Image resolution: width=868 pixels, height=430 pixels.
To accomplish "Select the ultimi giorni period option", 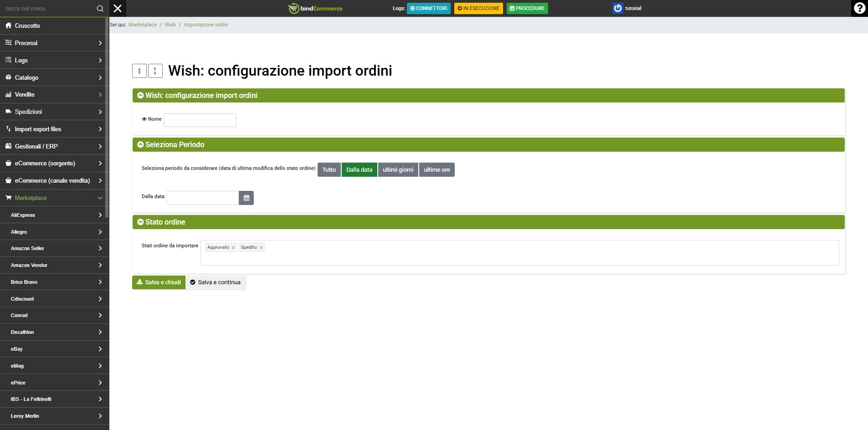I will pos(398,170).
